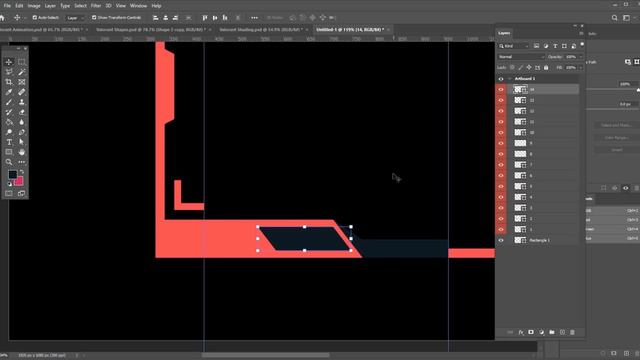Select the Move tool in the toolbox

pos(9,62)
